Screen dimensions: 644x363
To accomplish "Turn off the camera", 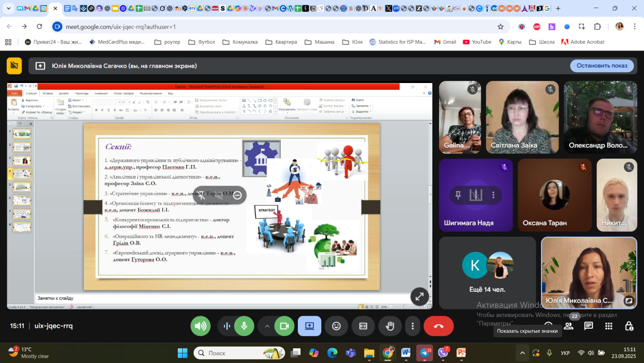I will (x=284, y=326).
